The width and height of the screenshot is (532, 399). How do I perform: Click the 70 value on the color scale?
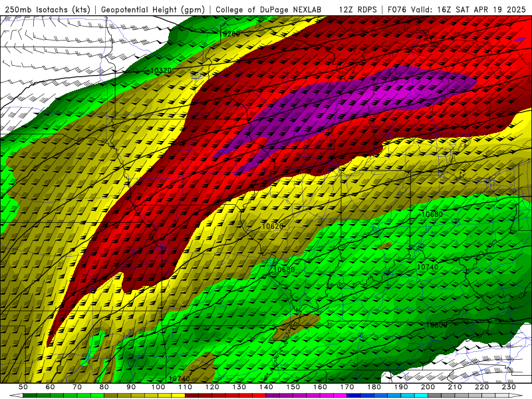pyautogui.click(x=77, y=387)
